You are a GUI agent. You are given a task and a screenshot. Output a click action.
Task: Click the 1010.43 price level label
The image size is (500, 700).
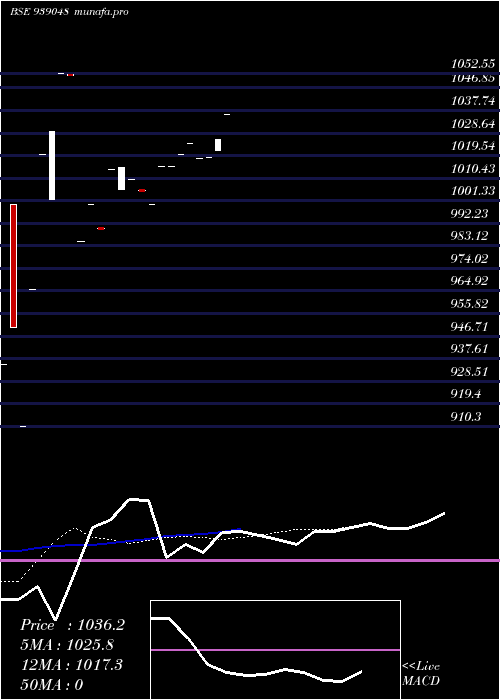point(473,169)
